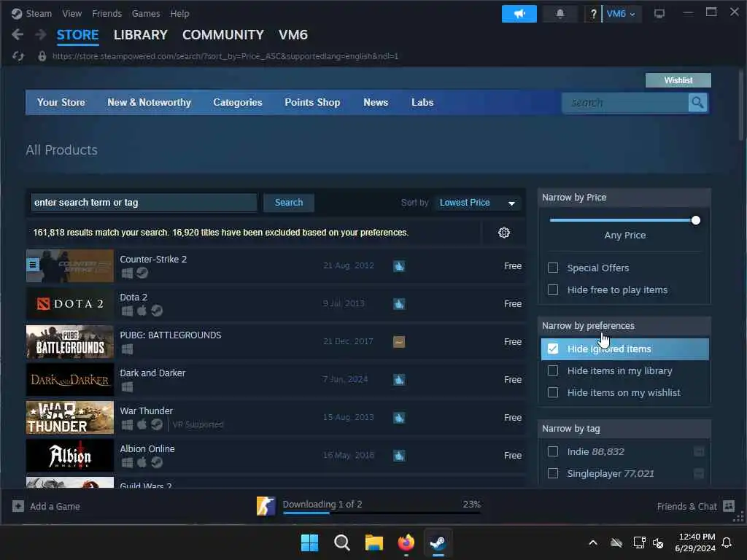The width and height of the screenshot is (747, 560).
Task: Click the secure padlock icon
Action: point(42,56)
